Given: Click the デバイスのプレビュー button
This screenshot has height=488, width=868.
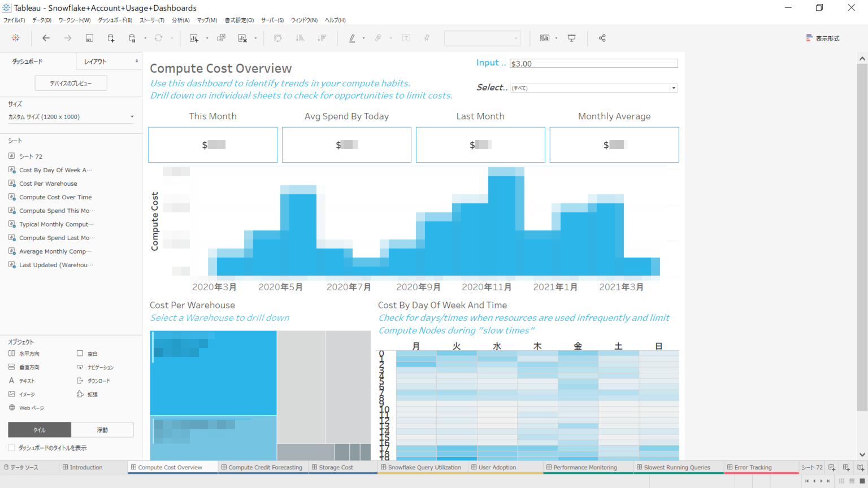Looking at the screenshot, I should point(70,82).
